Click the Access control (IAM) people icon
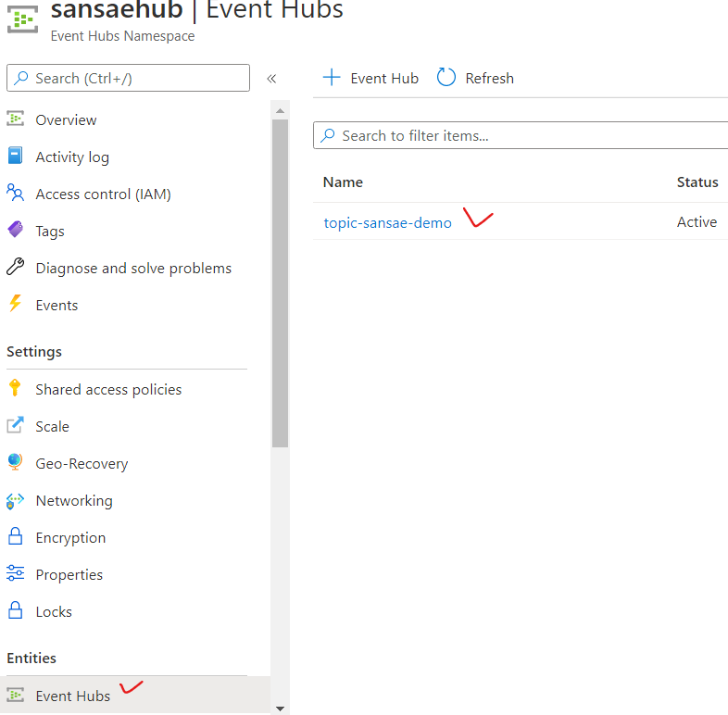The image size is (728, 715). [x=15, y=194]
